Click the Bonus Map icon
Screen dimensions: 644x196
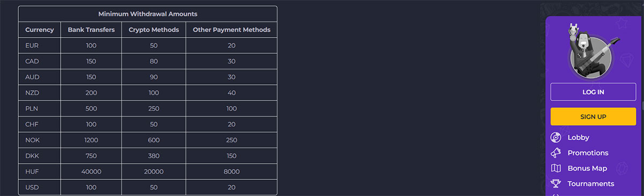[x=557, y=168]
